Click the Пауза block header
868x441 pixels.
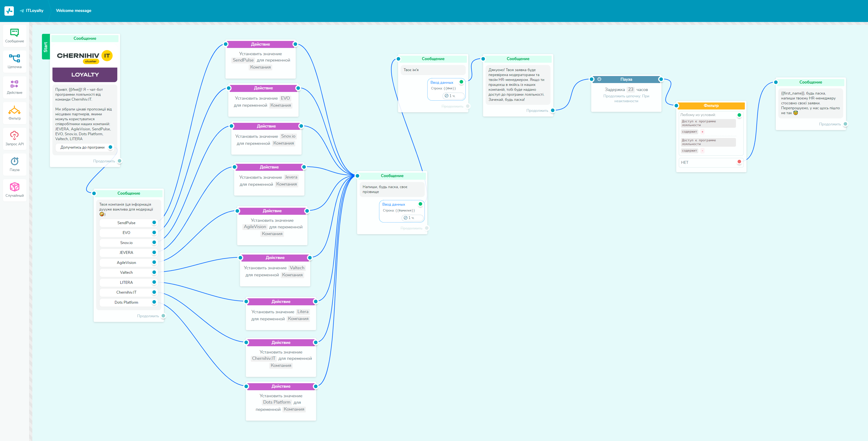[626, 80]
